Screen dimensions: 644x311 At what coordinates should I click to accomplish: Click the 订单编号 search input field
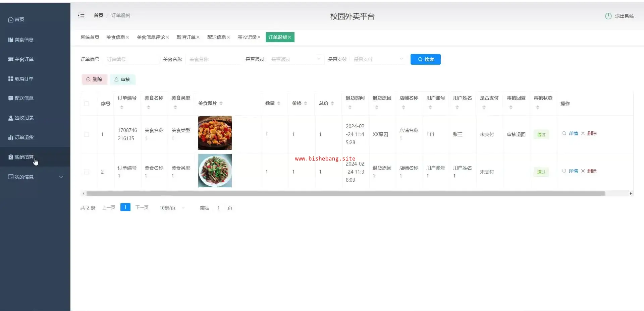131,59
